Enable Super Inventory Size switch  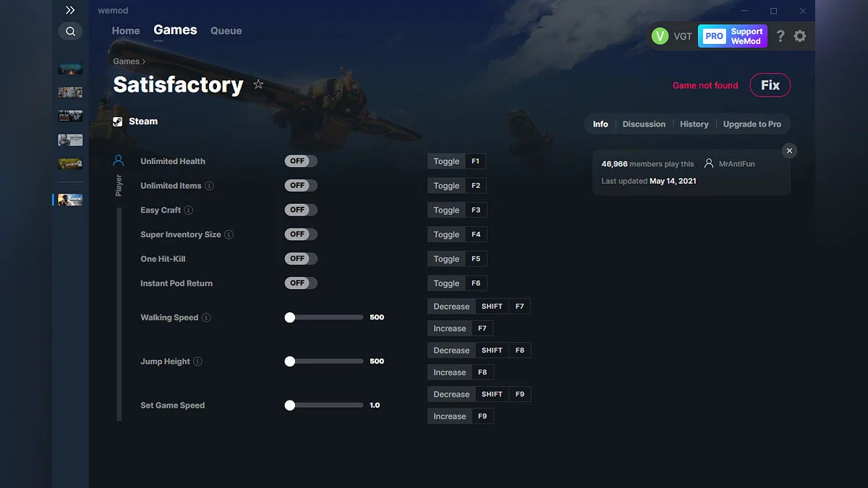[x=301, y=234]
